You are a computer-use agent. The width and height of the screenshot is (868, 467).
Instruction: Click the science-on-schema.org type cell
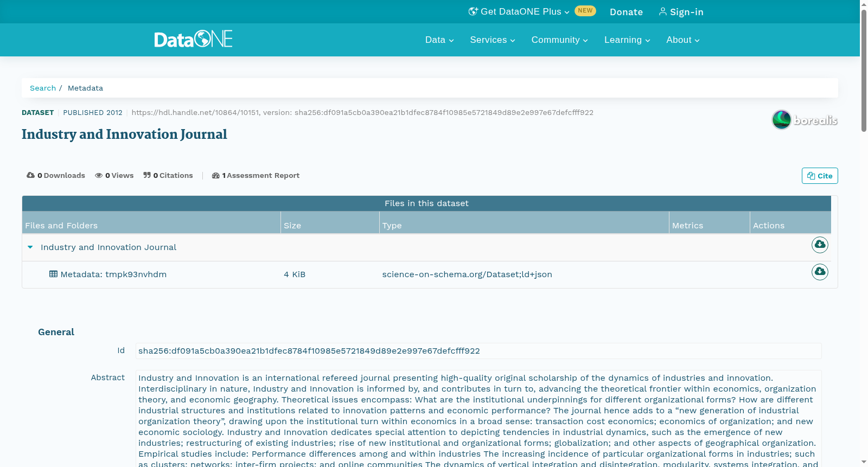[467, 274]
